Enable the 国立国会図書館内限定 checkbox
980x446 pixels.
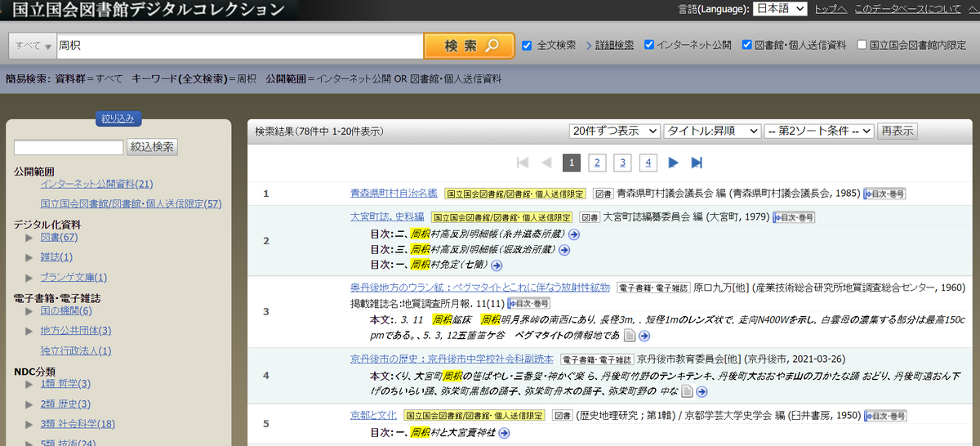(x=862, y=45)
